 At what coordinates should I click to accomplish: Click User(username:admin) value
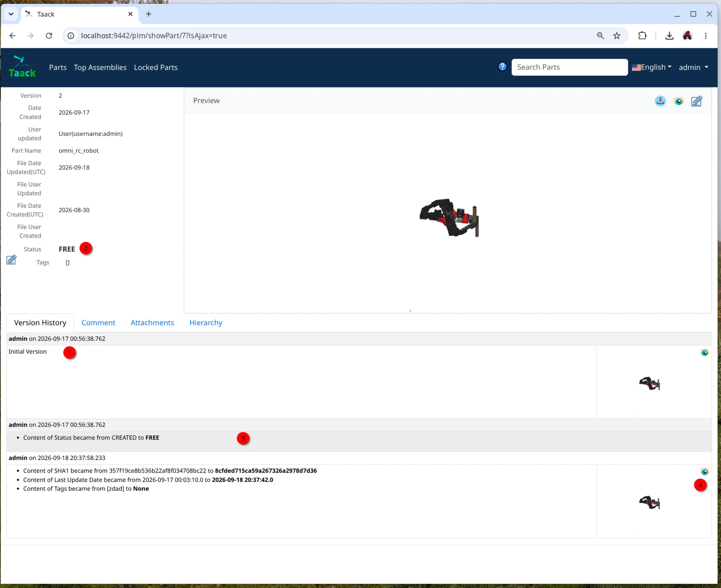(x=91, y=133)
